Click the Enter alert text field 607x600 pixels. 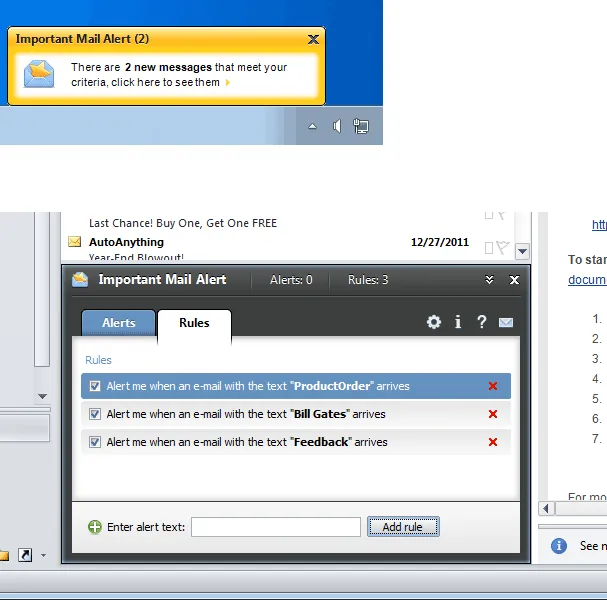(276, 527)
